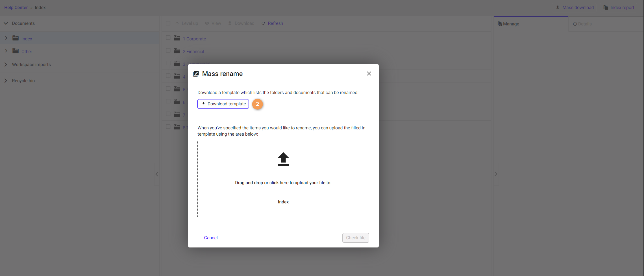
Task: Click Recycle bin label
Action: click(23, 81)
